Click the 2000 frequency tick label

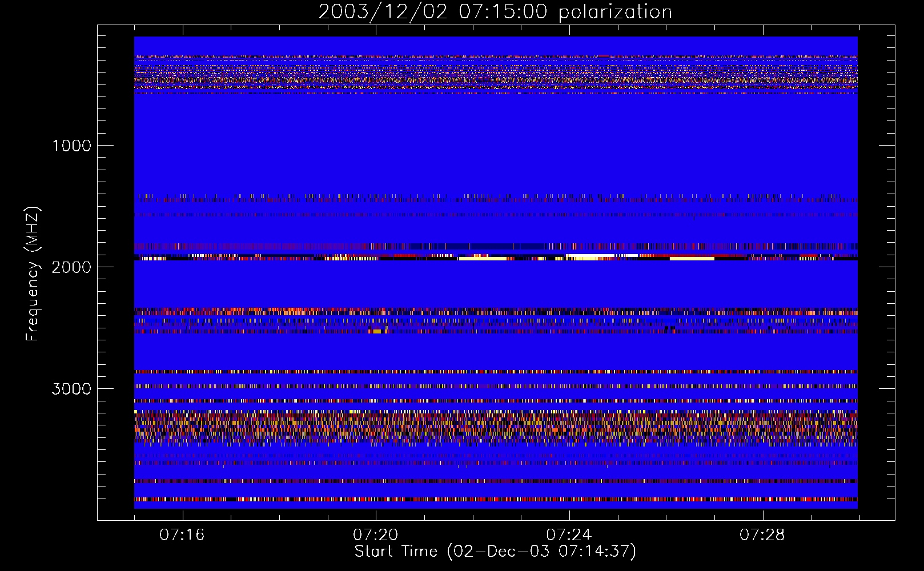point(72,267)
